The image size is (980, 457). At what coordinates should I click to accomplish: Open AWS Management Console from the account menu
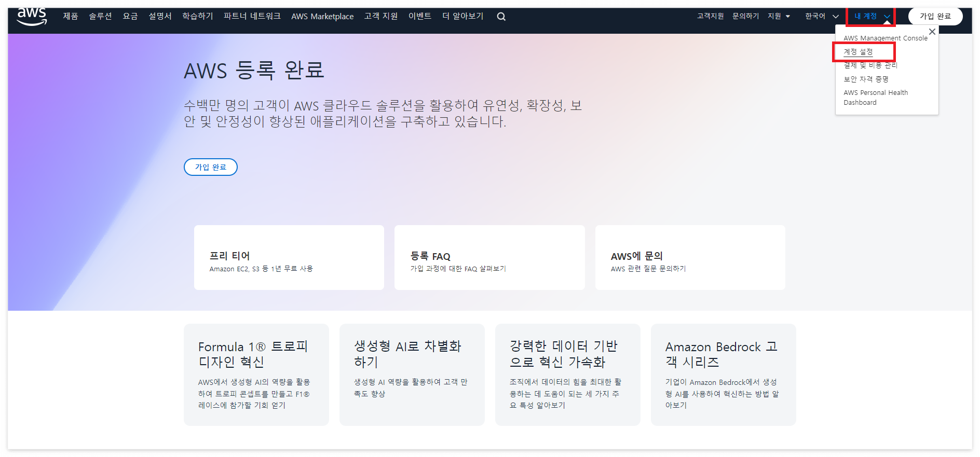coord(886,38)
